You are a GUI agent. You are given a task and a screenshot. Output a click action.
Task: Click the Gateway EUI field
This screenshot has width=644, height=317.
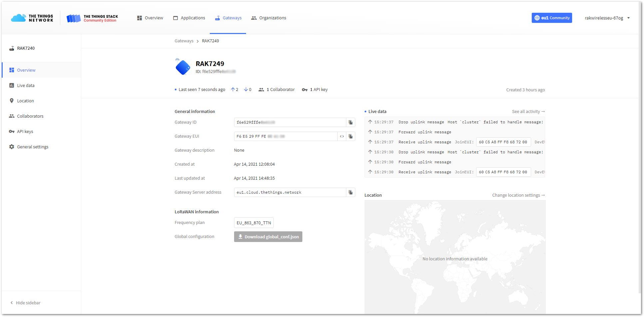[286, 136]
